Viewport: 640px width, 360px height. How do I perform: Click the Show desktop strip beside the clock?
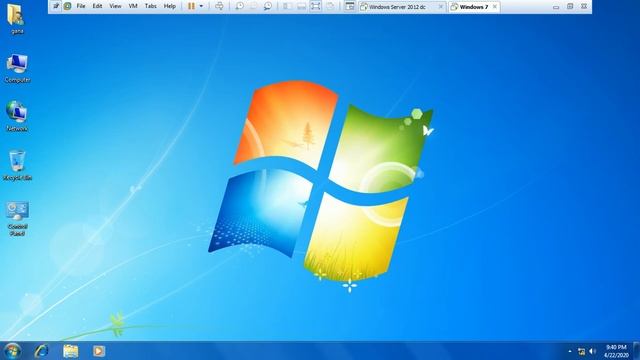[x=636, y=351]
